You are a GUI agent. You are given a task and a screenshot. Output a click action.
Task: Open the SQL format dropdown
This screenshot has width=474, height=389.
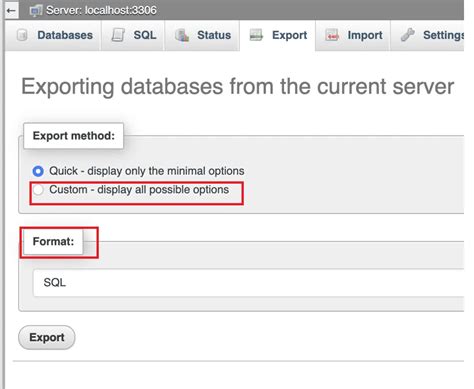pyautogui.click(x=248, y=283)
